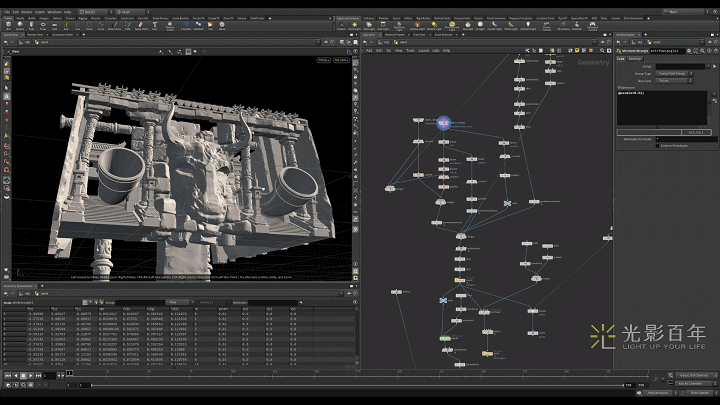
Task: Click inside the VEXpression code editor
Action: 660,108
